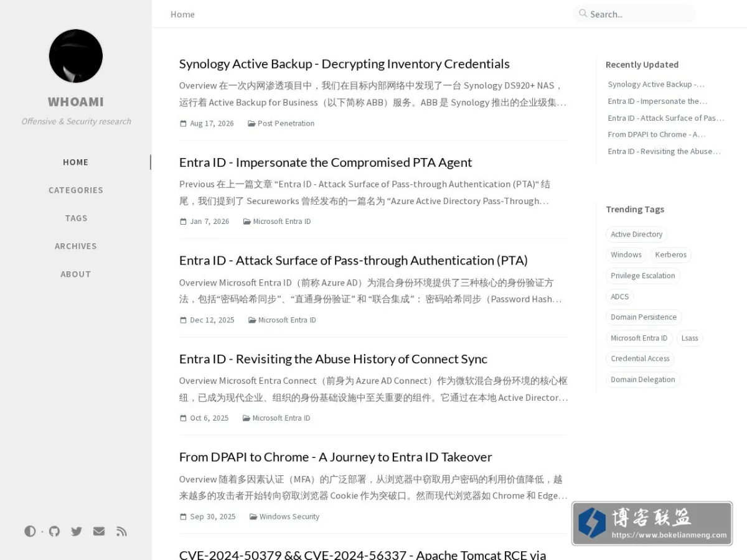Click the WHOAMI avatar image

pos(76,56)
